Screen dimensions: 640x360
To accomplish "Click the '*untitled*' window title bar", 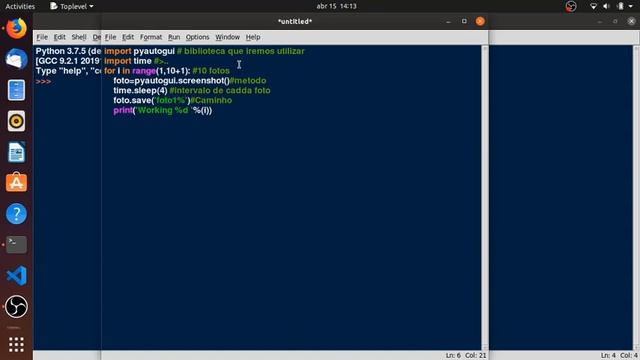I will (x=295, y=21).
